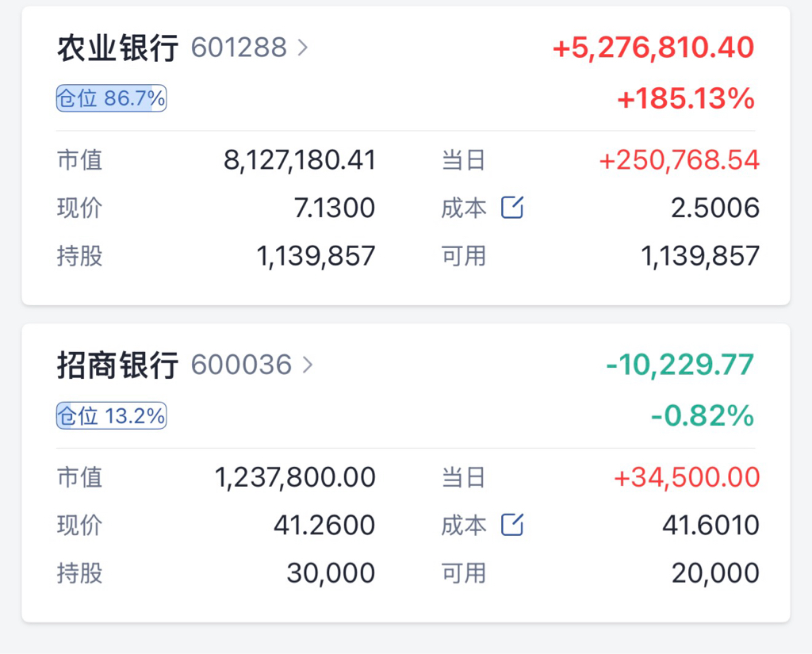
Task: Tap 招商银行 available shares 20,000
Action: tap(716, 573)
